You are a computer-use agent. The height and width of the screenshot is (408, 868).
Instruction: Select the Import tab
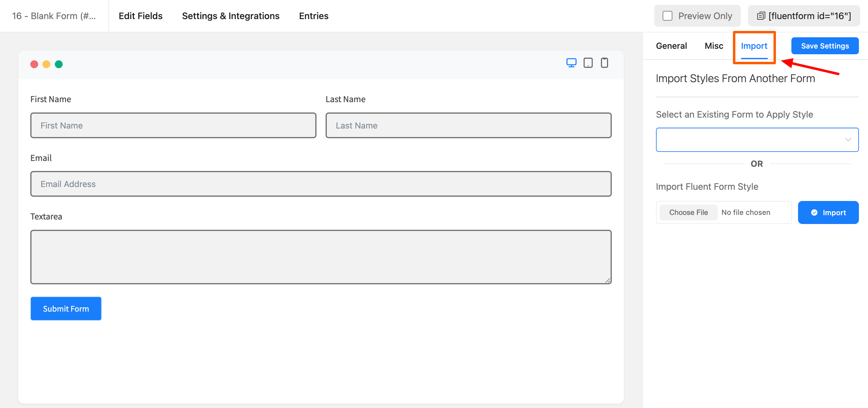pos(754,46)
